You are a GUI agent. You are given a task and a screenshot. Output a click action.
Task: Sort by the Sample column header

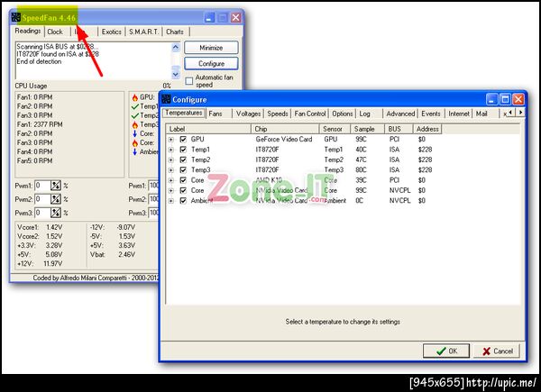coord(367,129)
